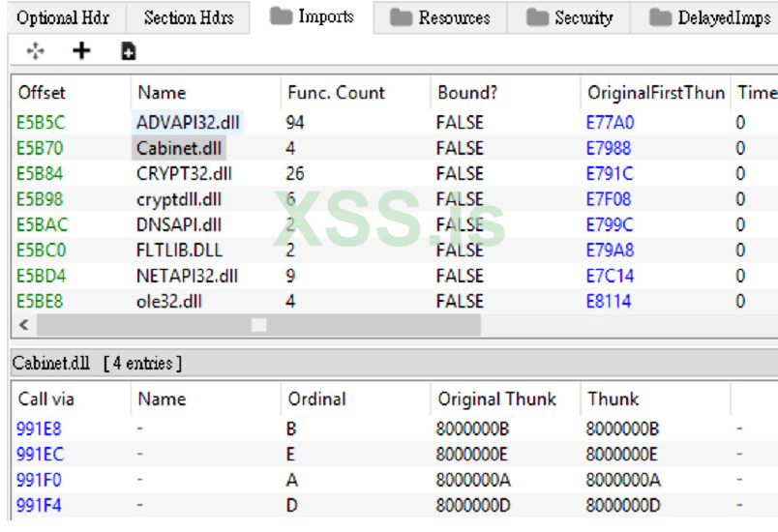This screenshot has width=778, height=532.
Task: Click OriginalFirstThunk value E7988
Action: [609, 148]
